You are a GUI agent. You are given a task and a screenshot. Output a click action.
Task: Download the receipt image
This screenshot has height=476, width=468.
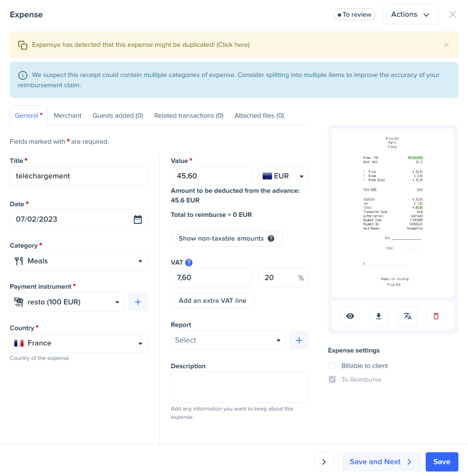click(x=378, y=316)
